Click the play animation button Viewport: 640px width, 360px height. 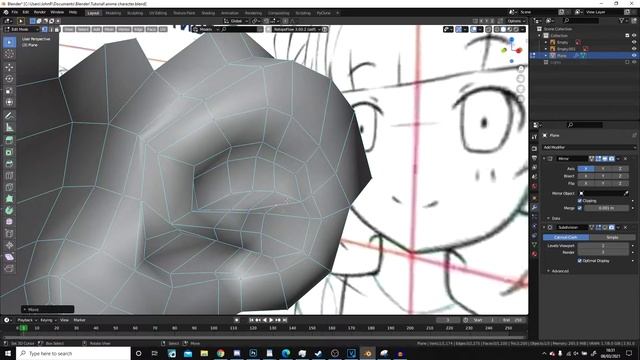271,320
